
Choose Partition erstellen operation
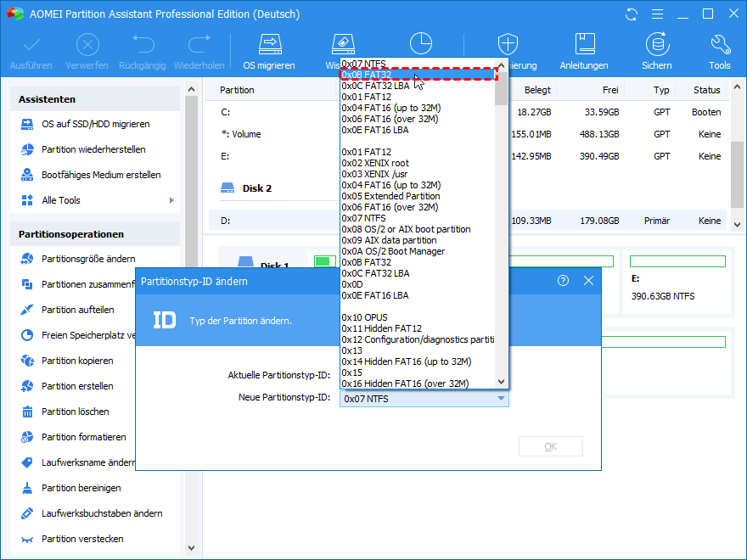coord(77,386)
